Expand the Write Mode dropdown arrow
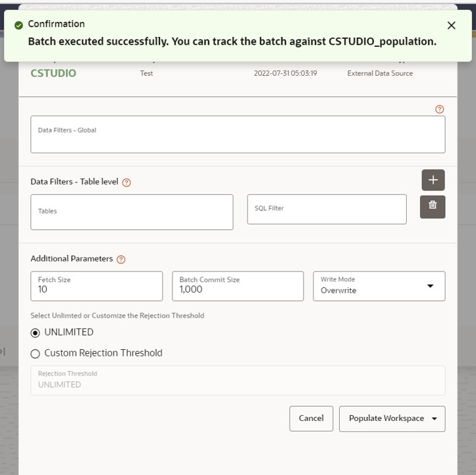 (x=430, y=286)
